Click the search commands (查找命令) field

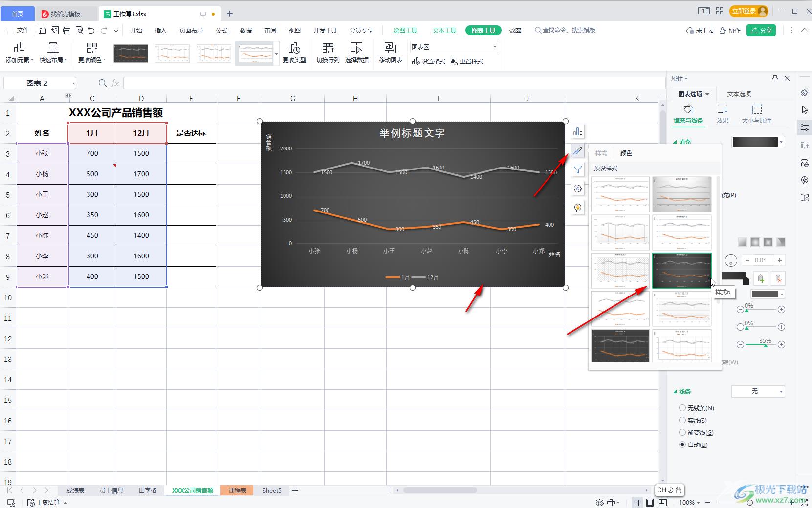(565, 30)
